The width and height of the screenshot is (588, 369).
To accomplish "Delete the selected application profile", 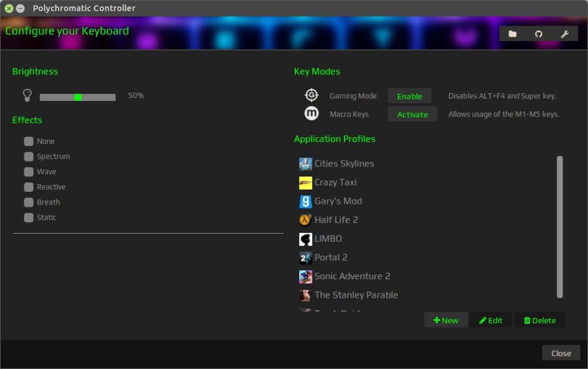I will [x=540, y=320].
